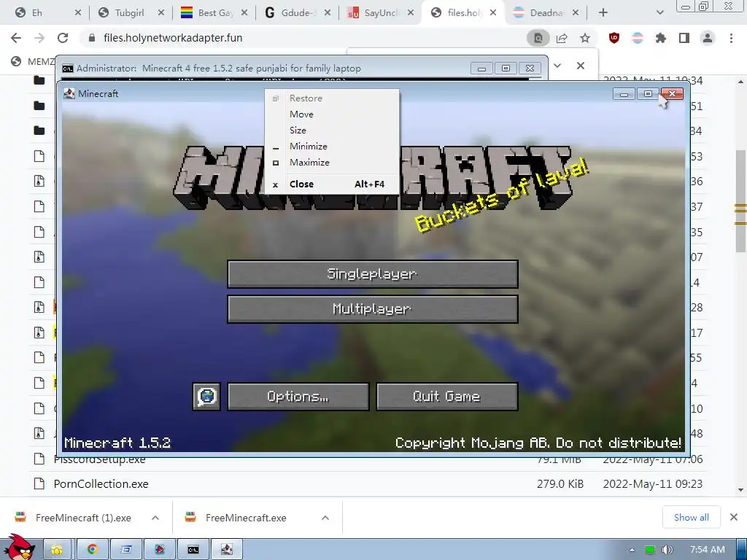The image size is (747, 560).
Task: Open the Minecraft taskbar button
Action: coord(227,550)
